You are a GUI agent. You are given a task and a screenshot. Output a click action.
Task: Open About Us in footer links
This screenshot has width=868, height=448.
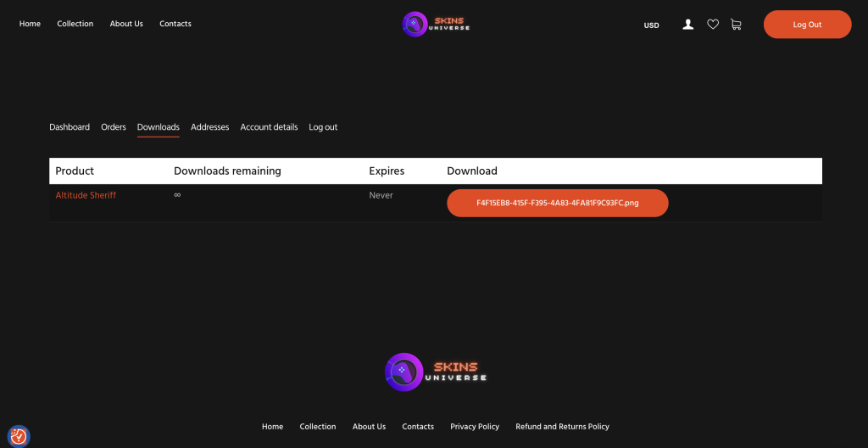[x=370, y=427]
